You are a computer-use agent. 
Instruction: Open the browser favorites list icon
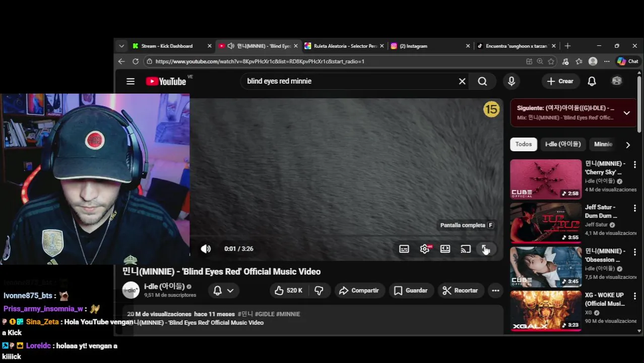point(579,62)
